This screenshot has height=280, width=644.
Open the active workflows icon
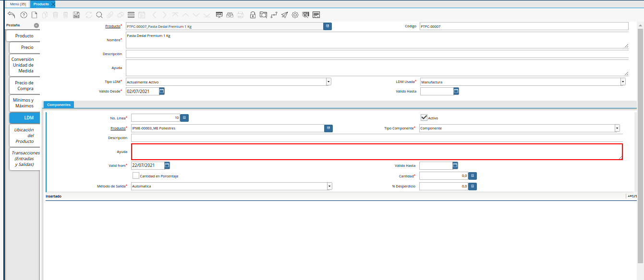274,15
